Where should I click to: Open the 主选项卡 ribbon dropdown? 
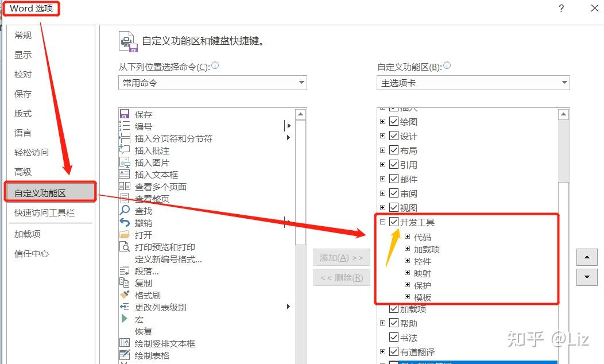[473, 83]
